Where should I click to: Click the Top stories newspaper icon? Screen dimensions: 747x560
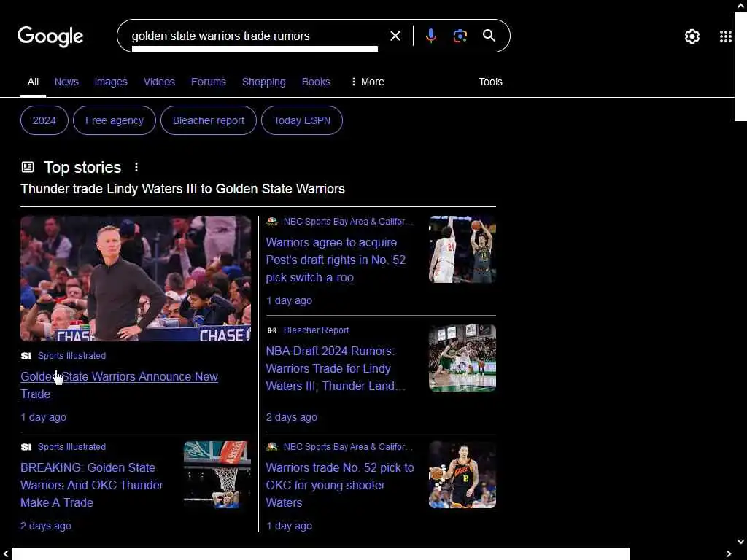[x=28, y=167]
